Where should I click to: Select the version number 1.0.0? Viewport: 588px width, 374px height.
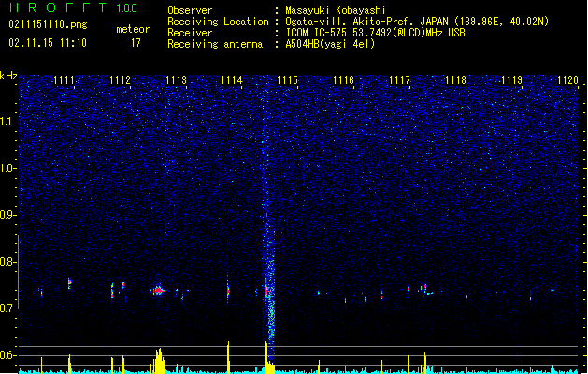(127, 8)
